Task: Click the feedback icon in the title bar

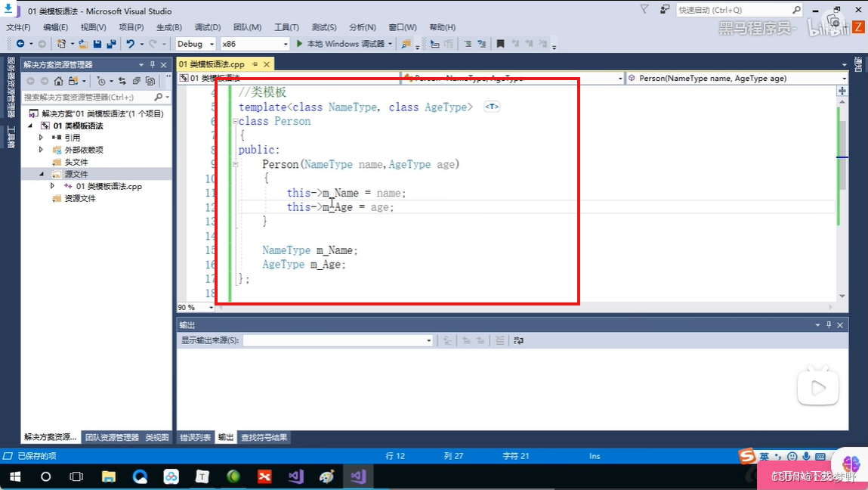Action: (x=665, y=9)
